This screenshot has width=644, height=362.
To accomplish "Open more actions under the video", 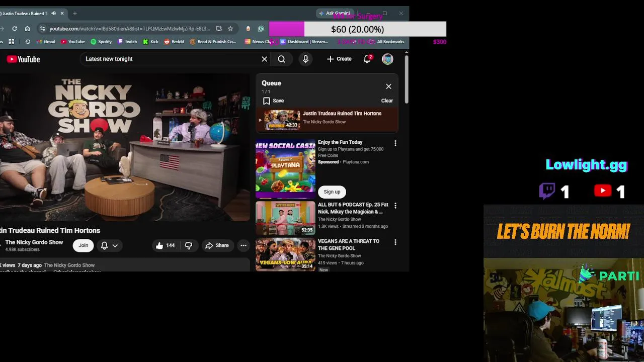I will point(244,245).
